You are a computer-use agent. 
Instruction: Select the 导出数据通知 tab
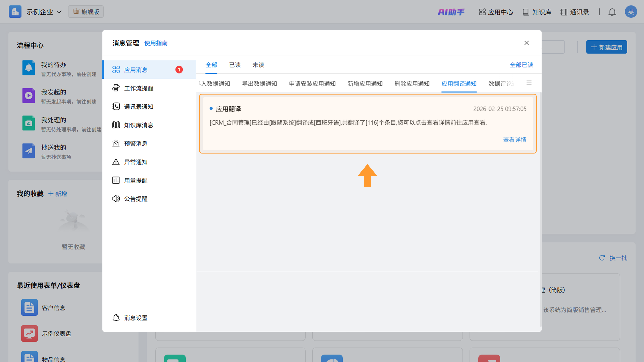(x=259, y=84)
